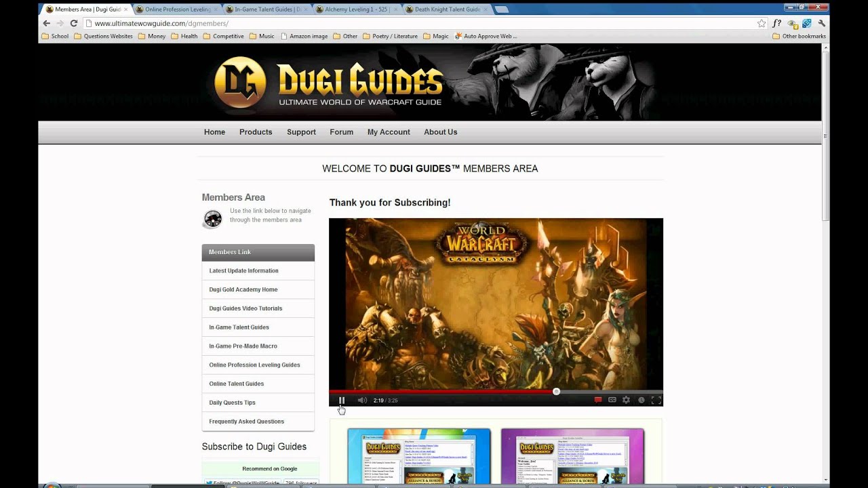The width and height of the screenshot is (868, 488).
Task: Open the Other bookmarks folder
Action: pos(345,36)
